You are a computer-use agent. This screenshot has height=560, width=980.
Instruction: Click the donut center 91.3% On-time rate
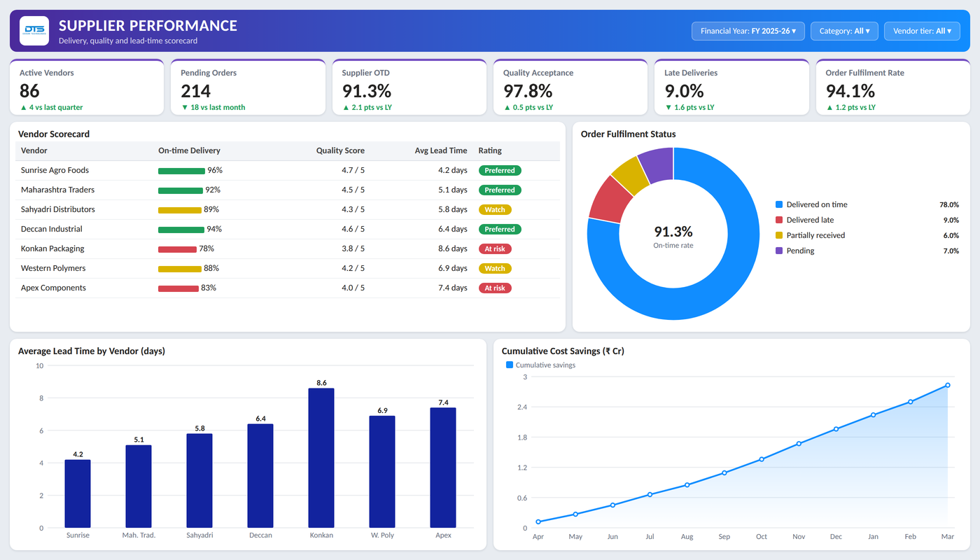[673, 237]
